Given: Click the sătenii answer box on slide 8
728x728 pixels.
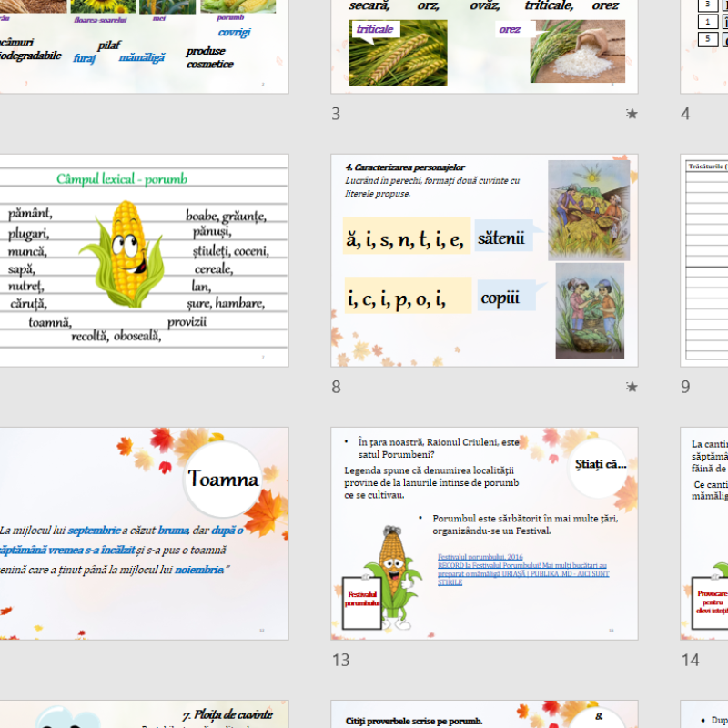Looking at the screenshot, I should point(501,238).
